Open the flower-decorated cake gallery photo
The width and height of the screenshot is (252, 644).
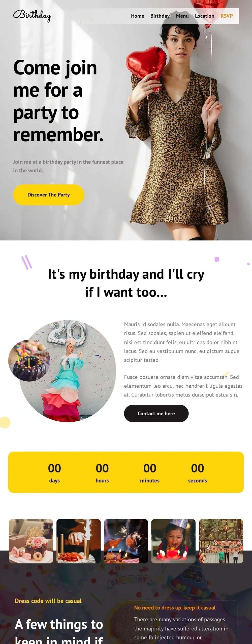[31, 541]
